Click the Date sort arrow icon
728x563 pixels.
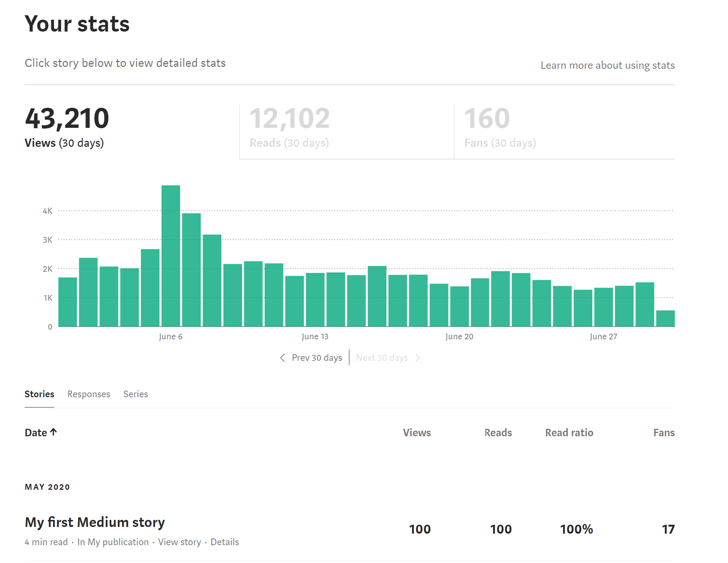click(x=54, y=432)
